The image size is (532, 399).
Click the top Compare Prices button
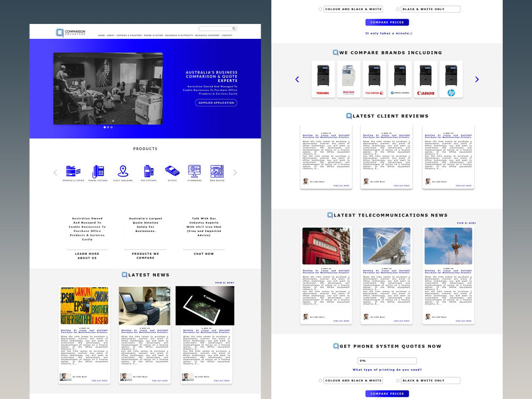(387, 22)
